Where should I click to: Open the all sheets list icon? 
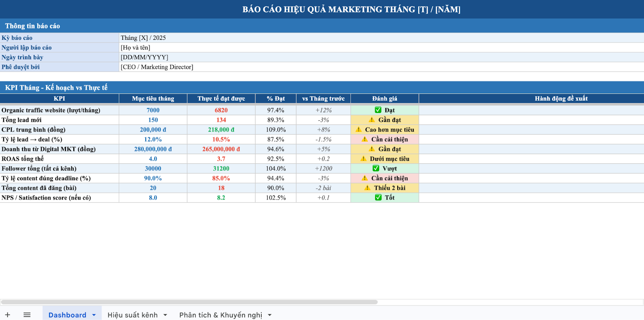(27, 315)
